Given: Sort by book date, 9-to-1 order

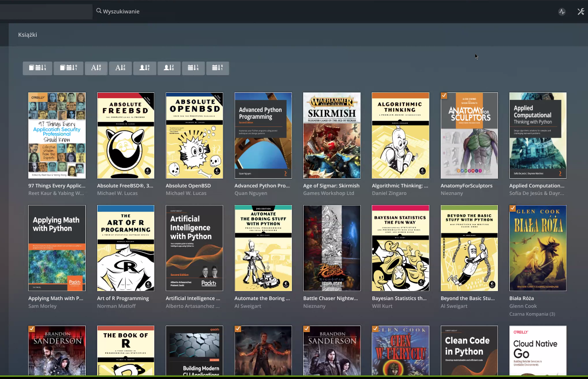Looking at the screenshot, I should [69, 68].
